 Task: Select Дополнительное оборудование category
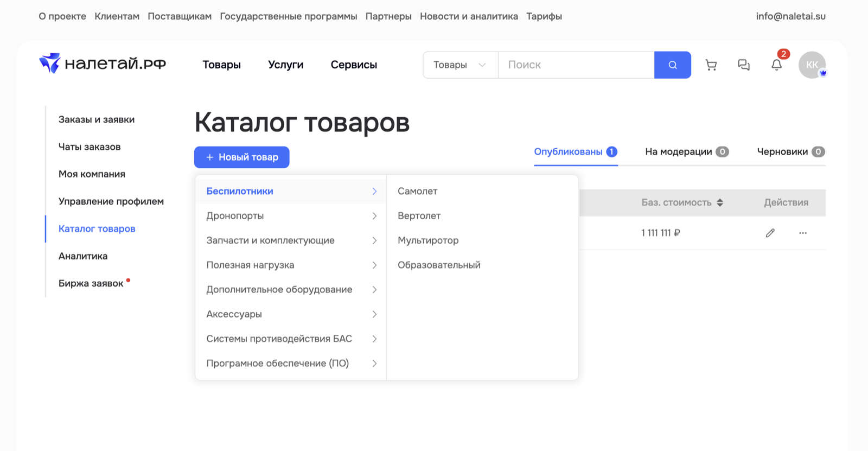coord(291,290)
